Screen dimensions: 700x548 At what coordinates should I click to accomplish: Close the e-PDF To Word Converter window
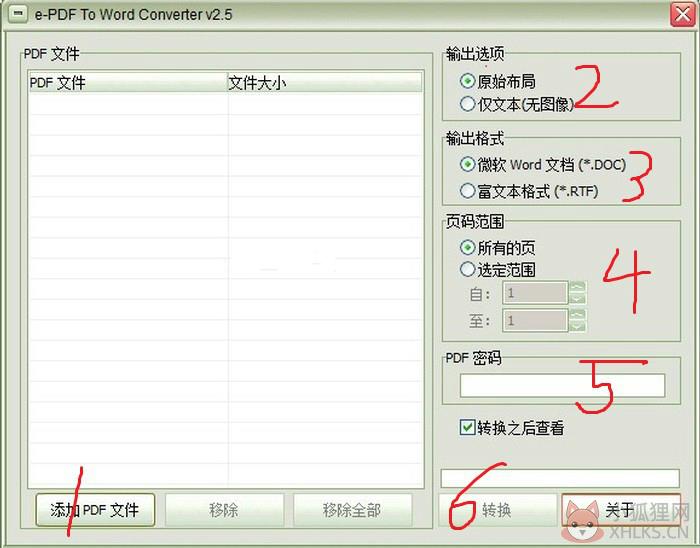point(683,15)
